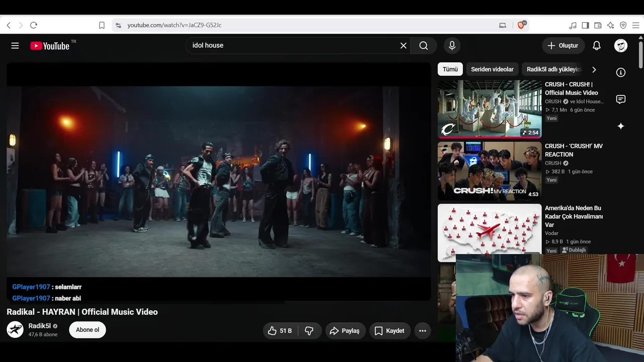Click the Radik5l channel avatar
Screen dimensions: 644x362
15,330
